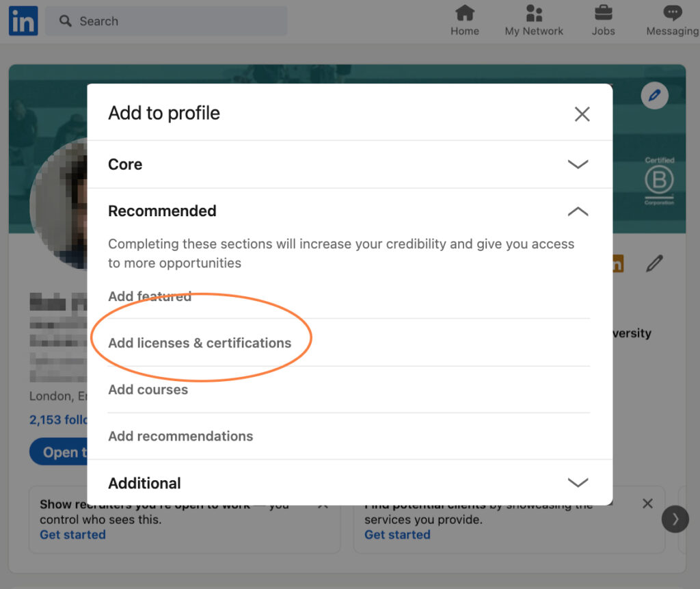Viewport: 700px width, 589px height.
Task: Click Get started under open to work
Action: [72, 534]
